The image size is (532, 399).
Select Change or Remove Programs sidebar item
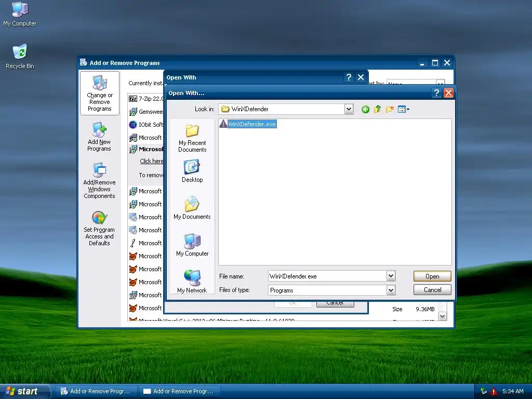click(99, 94)
